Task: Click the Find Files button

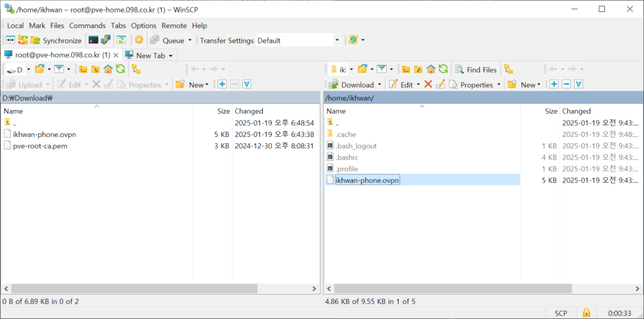Action: click(x=476, y=69)
